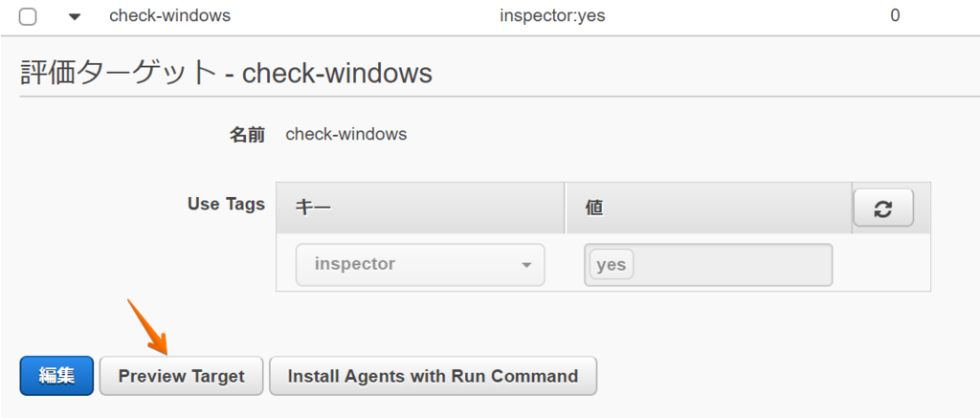This screenshot has width=980, height=418.
Task: Select the check-windows target name in row
Action: point(170,15)
